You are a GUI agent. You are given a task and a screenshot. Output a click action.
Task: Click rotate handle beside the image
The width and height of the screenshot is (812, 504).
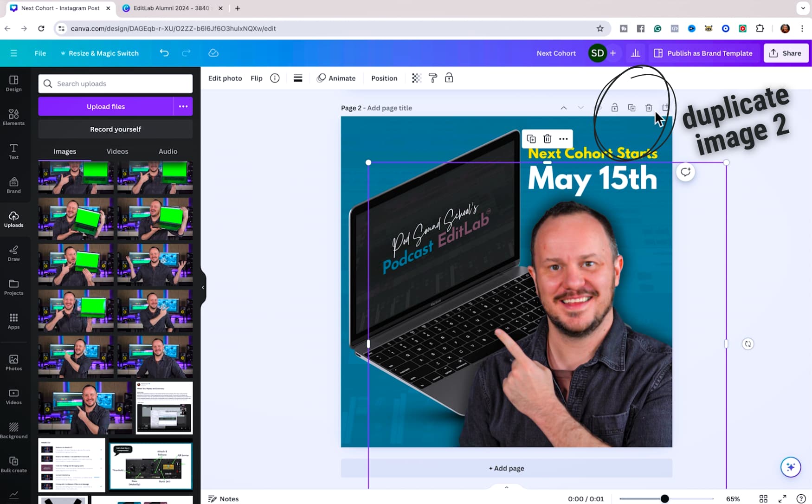[x=748, y=344]
